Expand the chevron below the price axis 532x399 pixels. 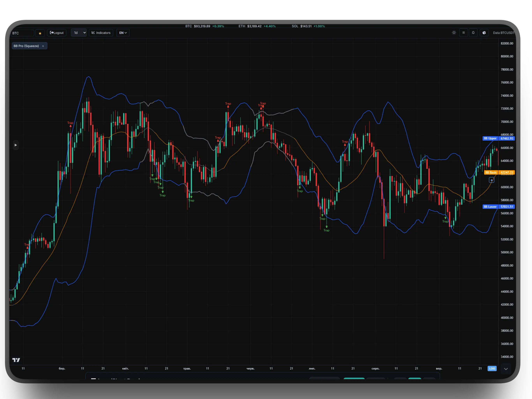pos(506,369)
